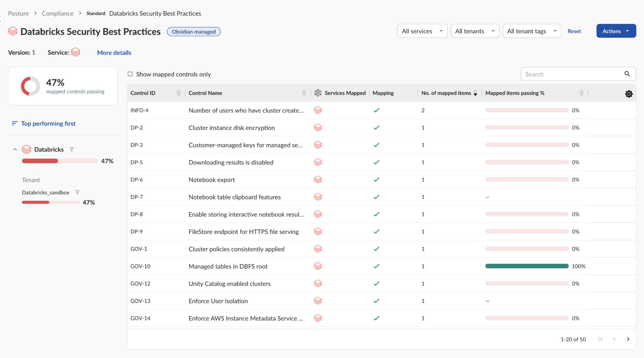The height and width of the screenshot is (358, 644).
Task: Sort by Control ID column arrows
Action: [x=178, y=93]
